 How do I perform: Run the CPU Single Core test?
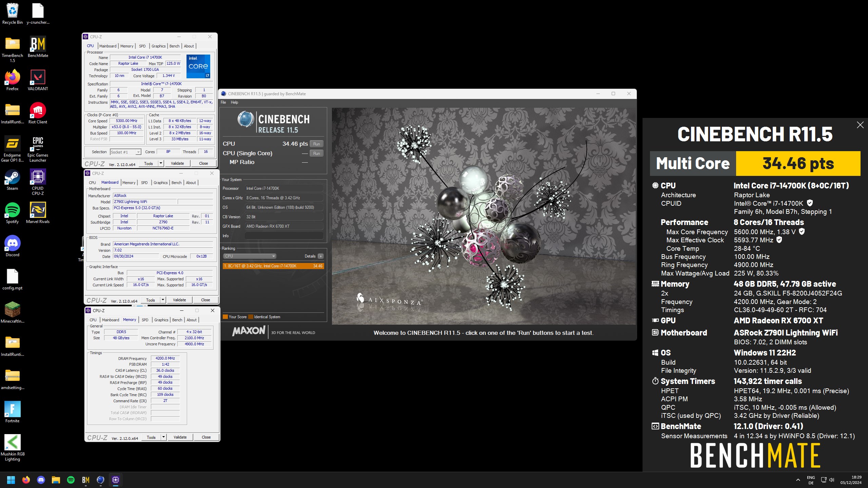(x=316, y=154)
